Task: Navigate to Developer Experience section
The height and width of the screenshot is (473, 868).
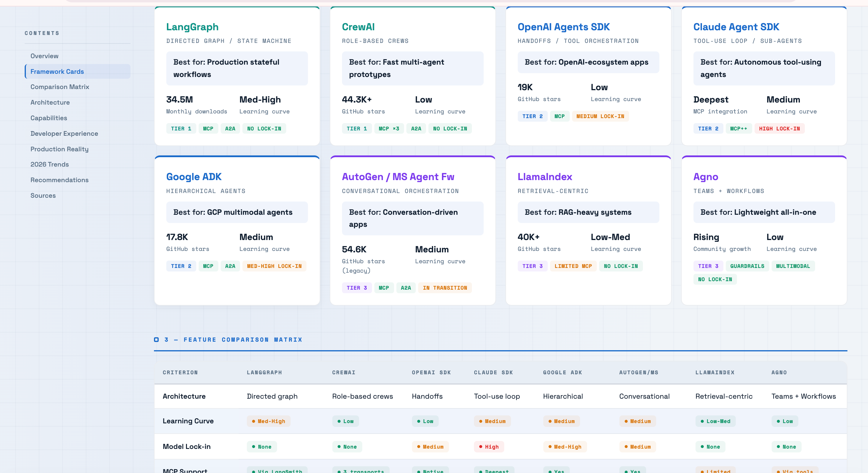Action: click(64, 133)
